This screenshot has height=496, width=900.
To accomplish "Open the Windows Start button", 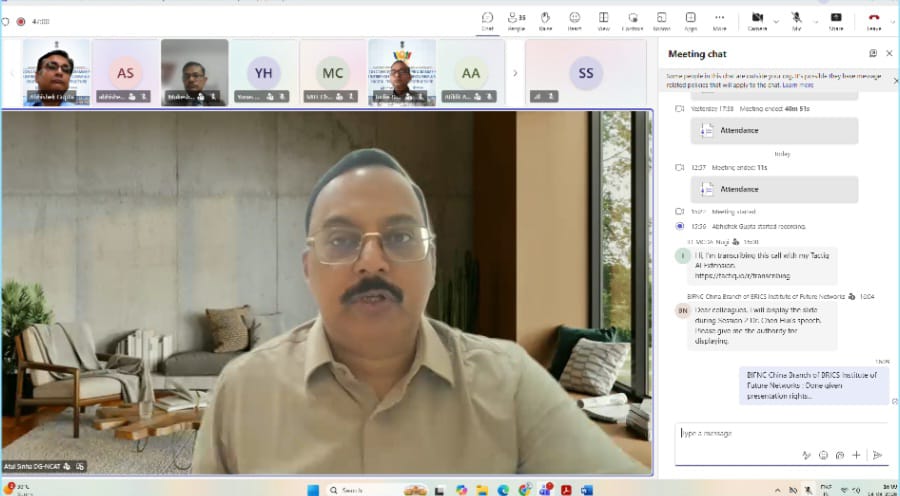I will coord(313,490).
